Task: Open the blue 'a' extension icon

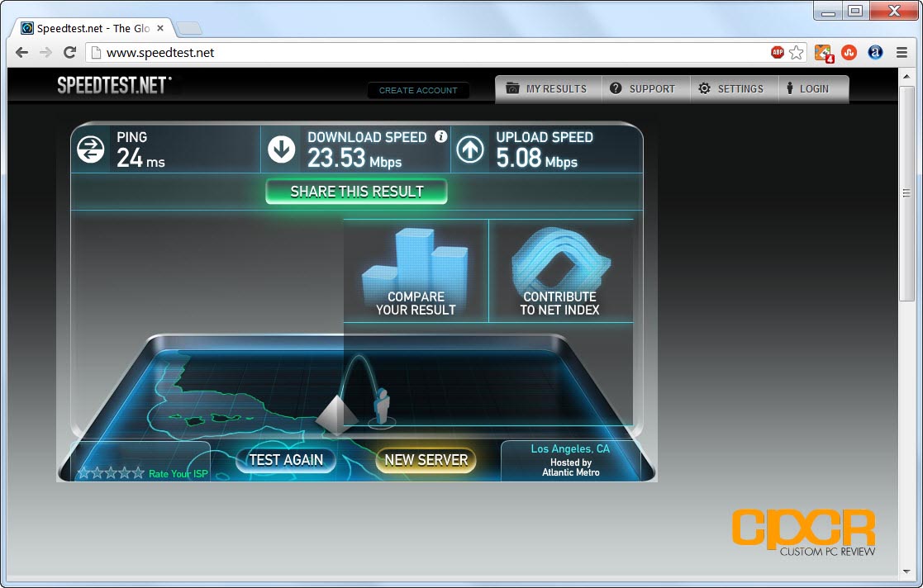Action: (x=875, y=52)
